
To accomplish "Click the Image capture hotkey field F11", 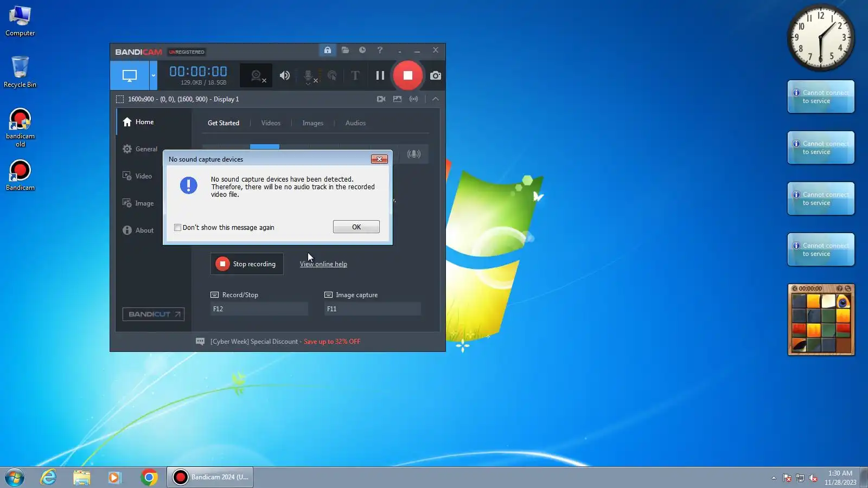I will 373,309.
